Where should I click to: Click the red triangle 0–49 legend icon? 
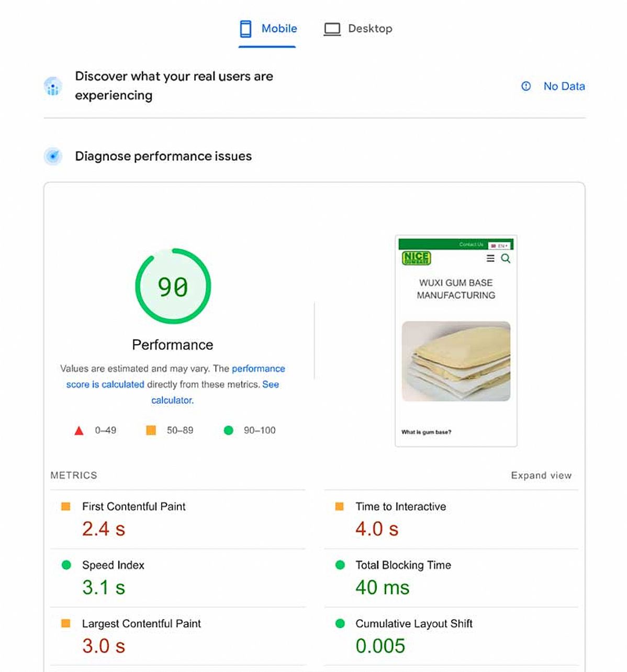79,431
